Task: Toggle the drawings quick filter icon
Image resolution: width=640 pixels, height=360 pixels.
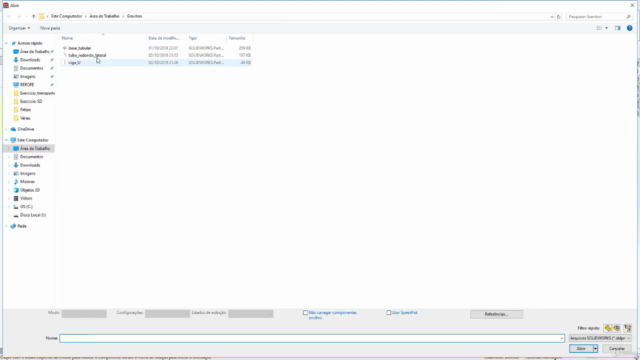Action: [x=627, y=328]
